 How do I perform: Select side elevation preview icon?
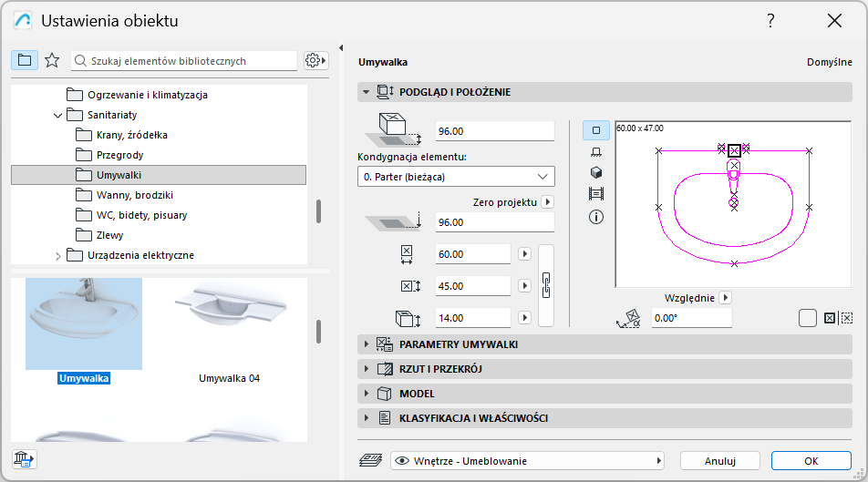pyautogui.click(x=596, y=152)
